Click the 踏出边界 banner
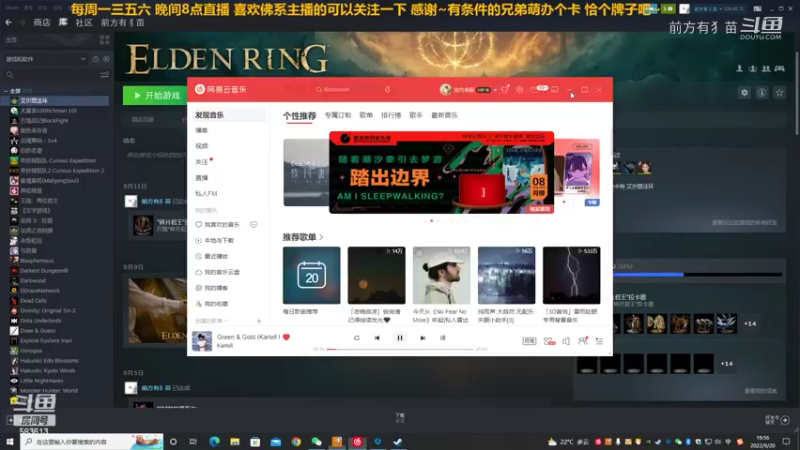This screenshot has width=800, height=450. pyautogui.click(x=441, y=172)
